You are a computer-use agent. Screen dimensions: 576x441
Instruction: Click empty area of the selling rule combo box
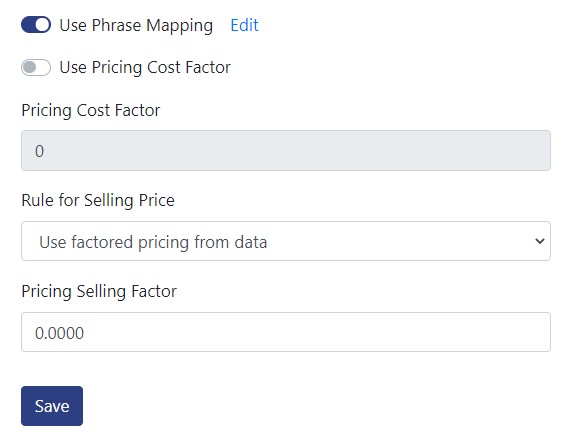coord(400,241)
